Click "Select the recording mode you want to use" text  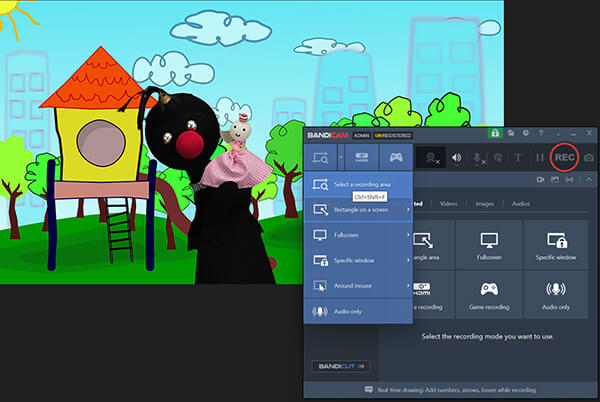point(487,337)
